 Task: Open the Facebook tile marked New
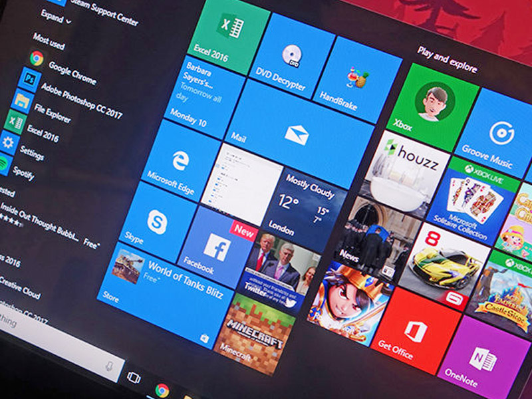pos(217,247)
